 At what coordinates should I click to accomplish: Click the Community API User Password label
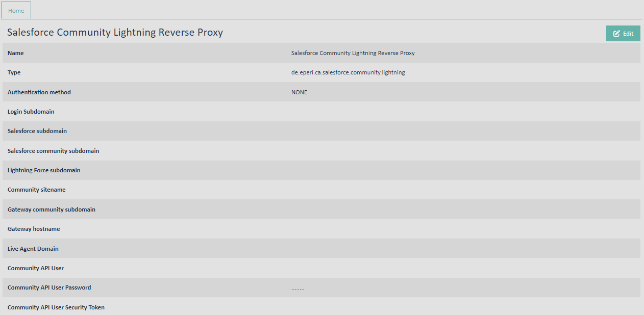tap(49, 287)
